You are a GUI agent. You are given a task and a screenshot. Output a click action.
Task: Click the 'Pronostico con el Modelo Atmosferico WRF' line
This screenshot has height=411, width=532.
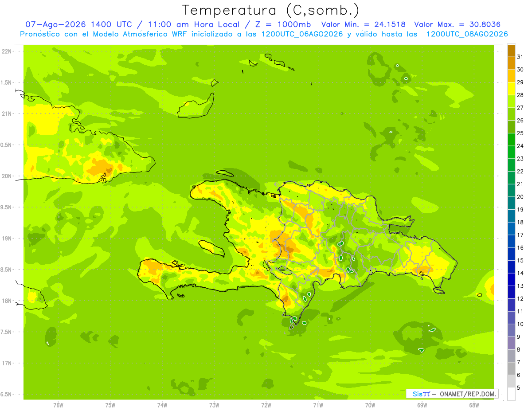point(264,34)
